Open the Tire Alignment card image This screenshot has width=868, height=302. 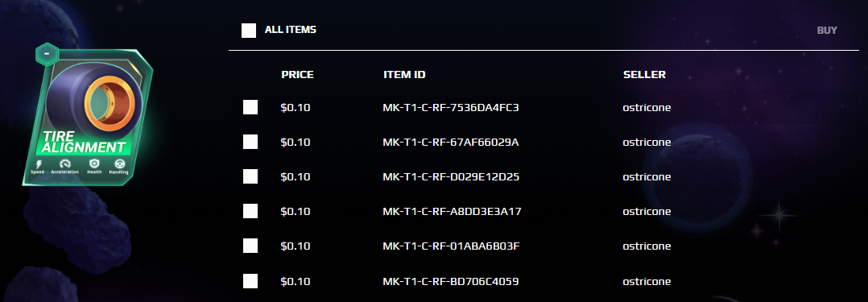(x=88, y=116)
